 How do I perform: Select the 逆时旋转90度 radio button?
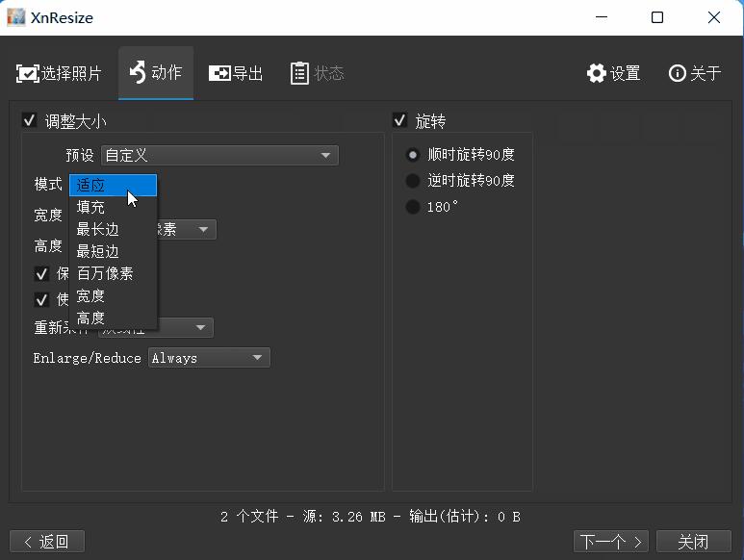(x=413, y=180)
